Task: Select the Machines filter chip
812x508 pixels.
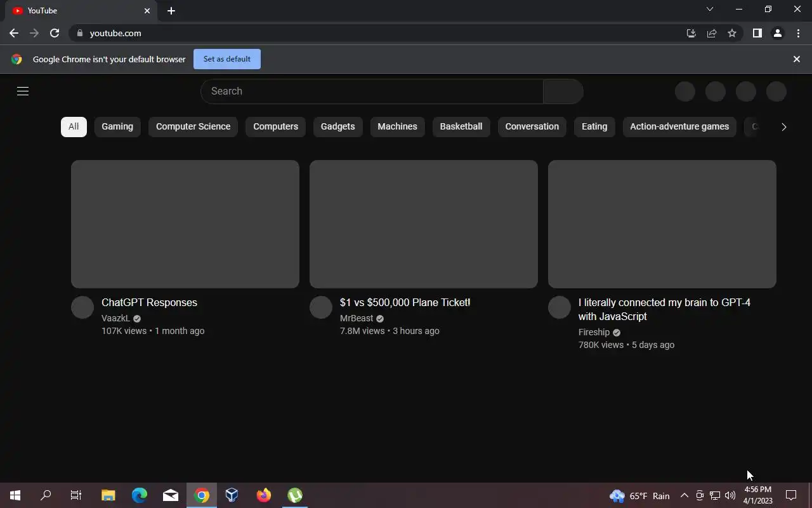Action: click(397, 126)
